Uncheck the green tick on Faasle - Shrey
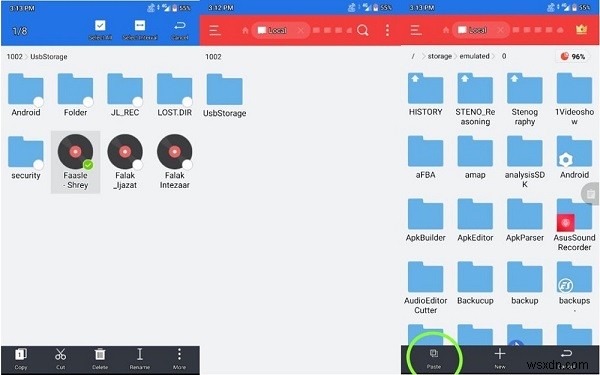 pos(88,165)
